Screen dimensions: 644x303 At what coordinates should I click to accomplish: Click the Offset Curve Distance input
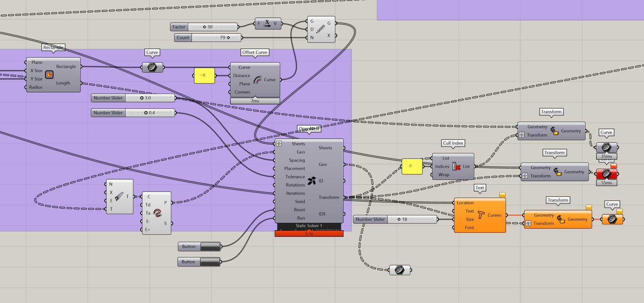[x=241, y=76]
